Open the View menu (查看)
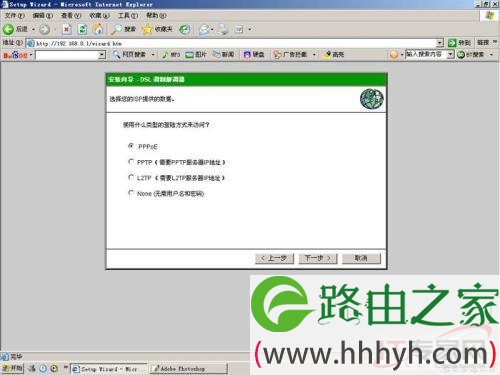500x375 pixels. point(71,16)
